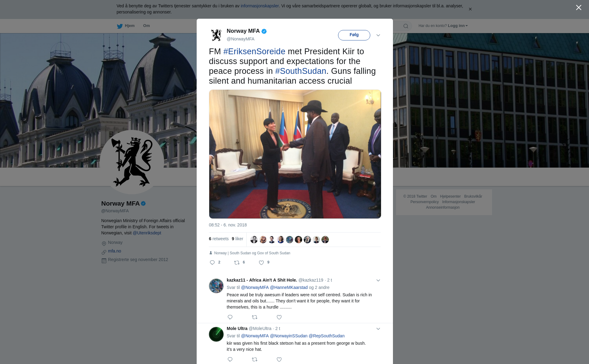The image size is (589, 364).
Task: Like kazkaz11's reply with the heart
Action: click(279, 317)
